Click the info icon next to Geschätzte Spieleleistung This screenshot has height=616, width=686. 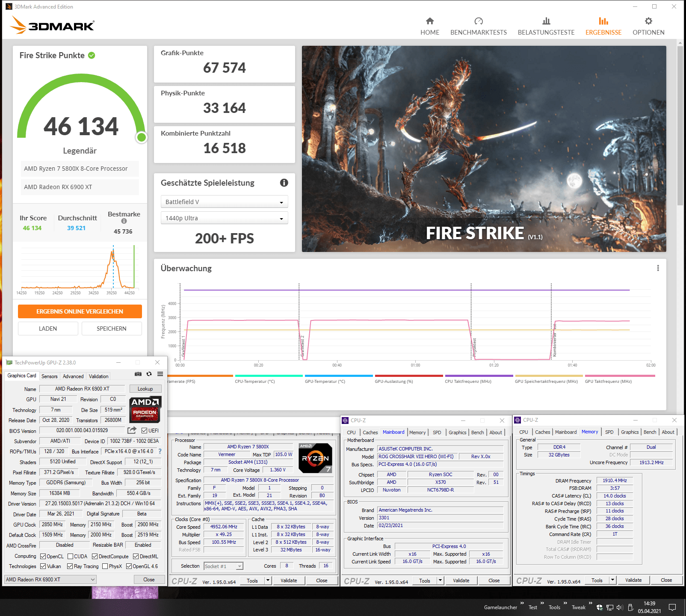[284, 183]
